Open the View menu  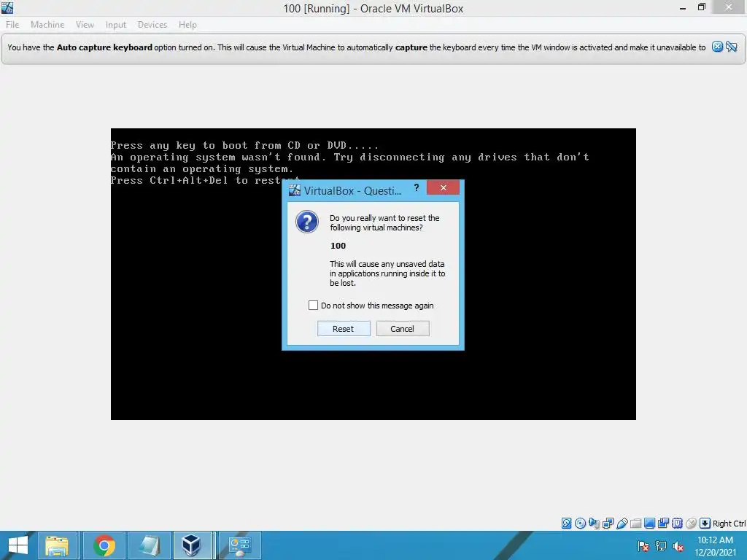pyautogui.click(x=85, y=25)
